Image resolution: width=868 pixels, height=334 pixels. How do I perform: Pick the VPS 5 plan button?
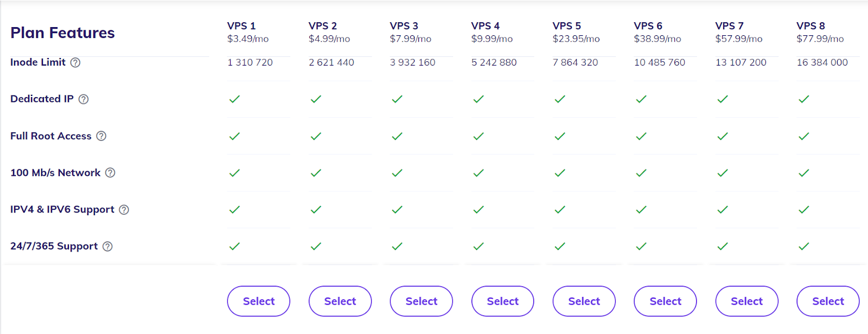584,301
